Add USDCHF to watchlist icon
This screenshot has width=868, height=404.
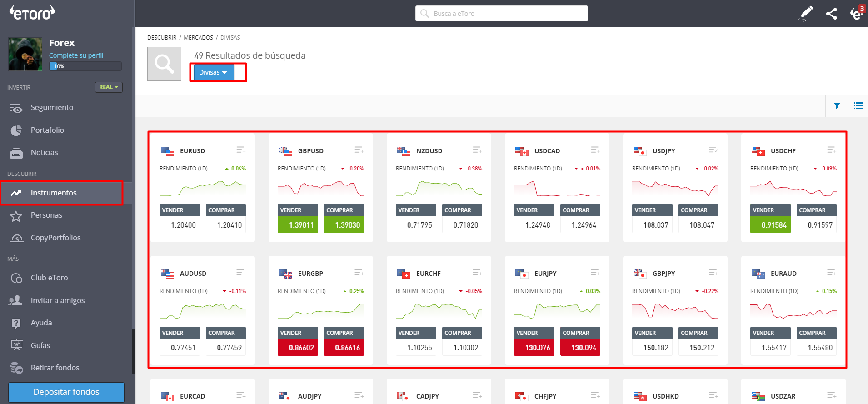coord(832,150)
